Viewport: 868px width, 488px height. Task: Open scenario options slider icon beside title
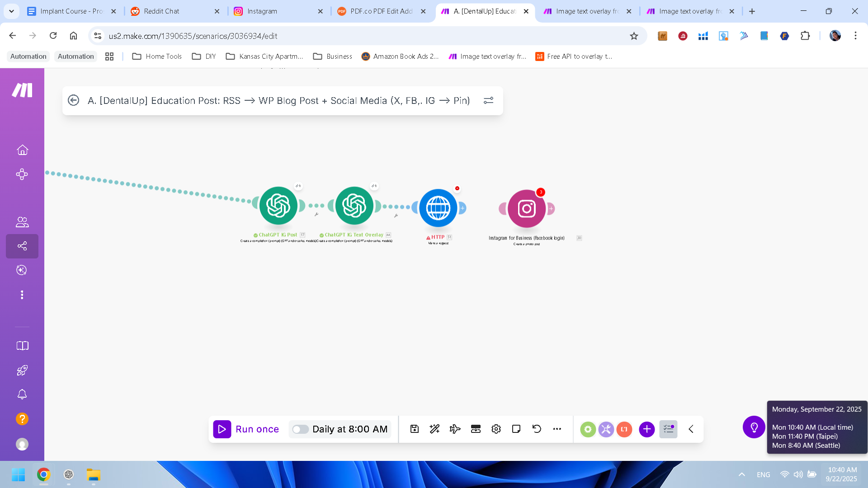[x=488, y=100]
